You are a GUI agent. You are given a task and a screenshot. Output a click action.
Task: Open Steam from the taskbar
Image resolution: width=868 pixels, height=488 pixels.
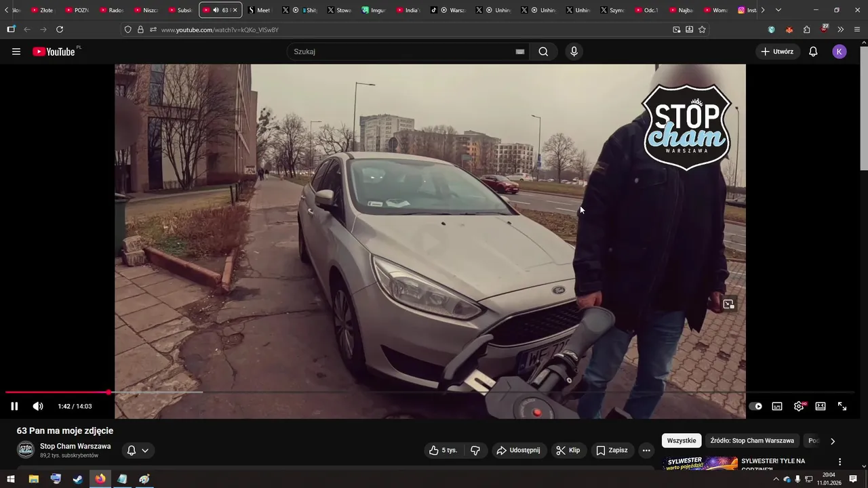78,479
